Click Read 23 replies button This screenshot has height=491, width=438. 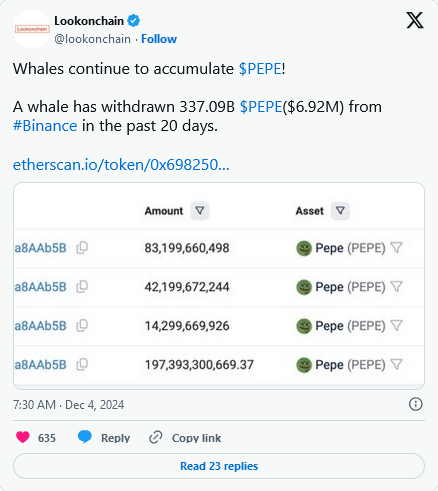pyautogui.click(x=219, y=466)
